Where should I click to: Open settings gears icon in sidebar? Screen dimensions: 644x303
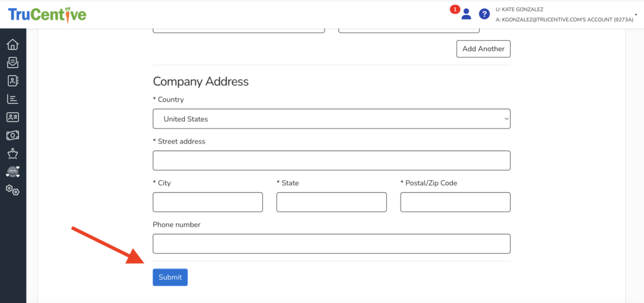(13, 190)
